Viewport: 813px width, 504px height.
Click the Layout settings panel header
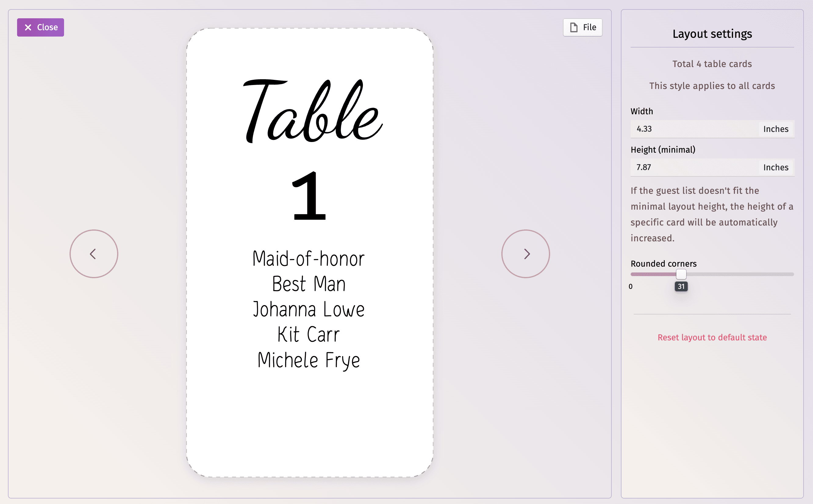712,34
